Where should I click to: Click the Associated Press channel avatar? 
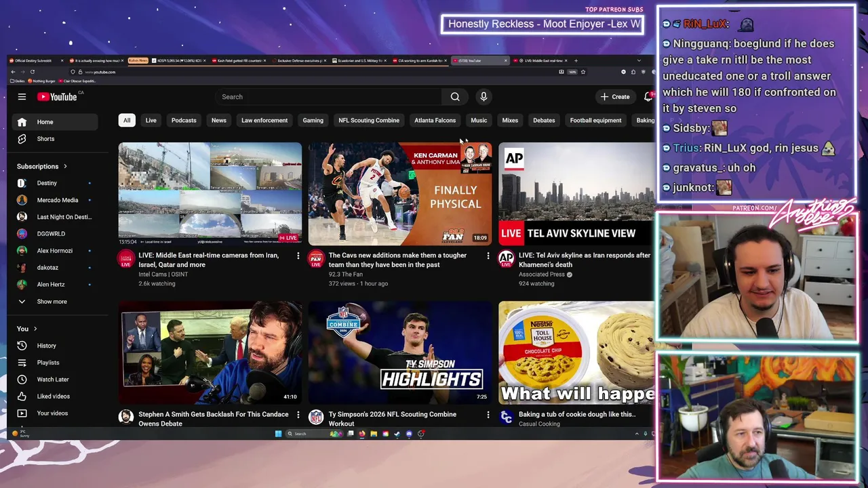(506, 258)
